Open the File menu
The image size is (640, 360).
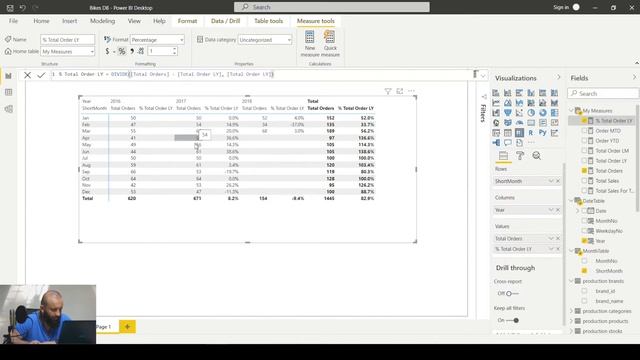click(13, 21)
